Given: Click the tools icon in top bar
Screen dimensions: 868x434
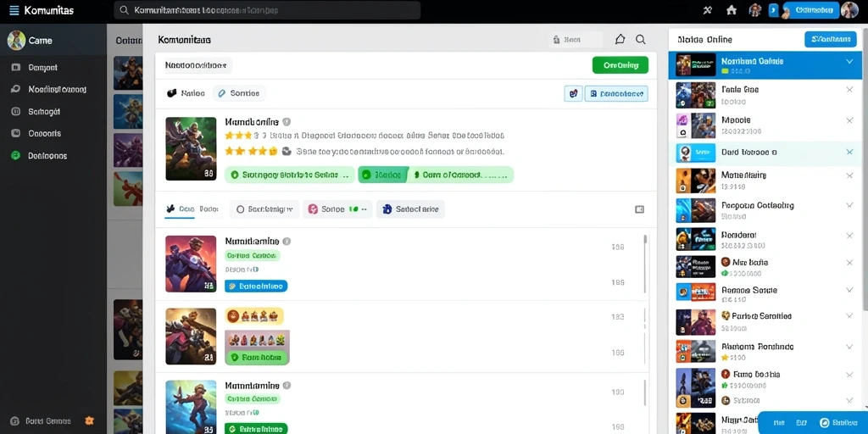Looking at the screenshot, I should coord(707,10).
